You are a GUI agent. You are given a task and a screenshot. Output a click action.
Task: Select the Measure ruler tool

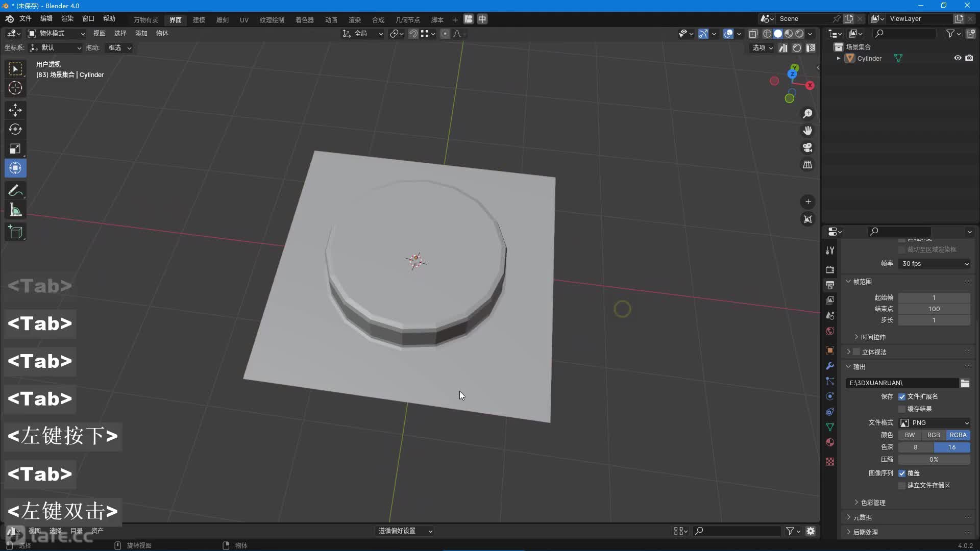pos(15,210)
